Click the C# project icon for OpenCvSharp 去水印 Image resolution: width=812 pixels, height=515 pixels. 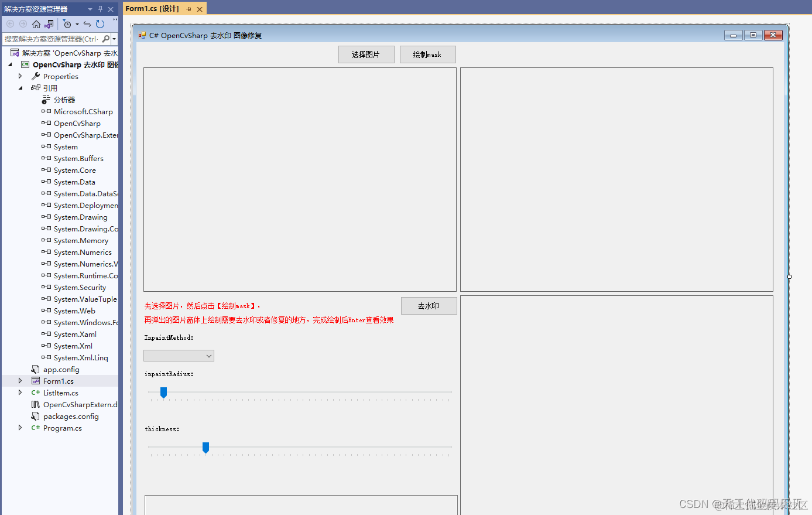(25, 64)
